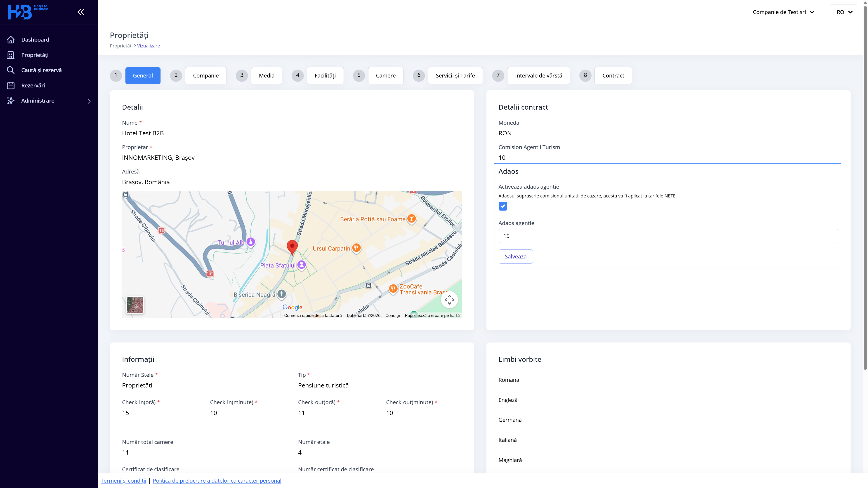Open the Servicii și Tarife tab
The height and width of the screenshot is (488, 868).
(455, 75)
